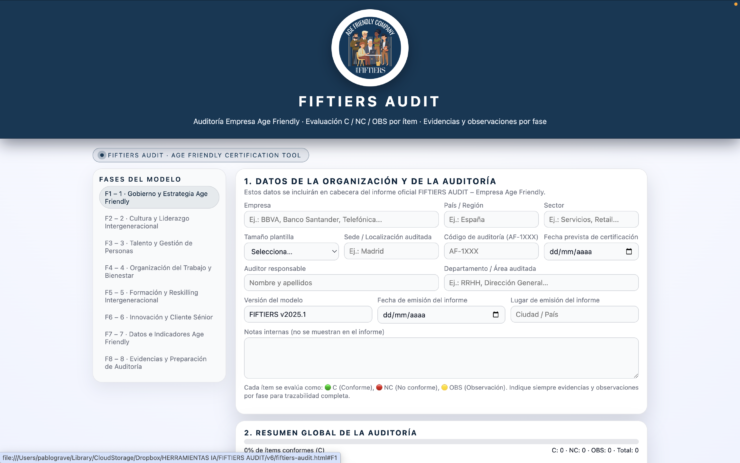The image size is (740, 463).
Task: Click the Sector text field
Action: 590,220
